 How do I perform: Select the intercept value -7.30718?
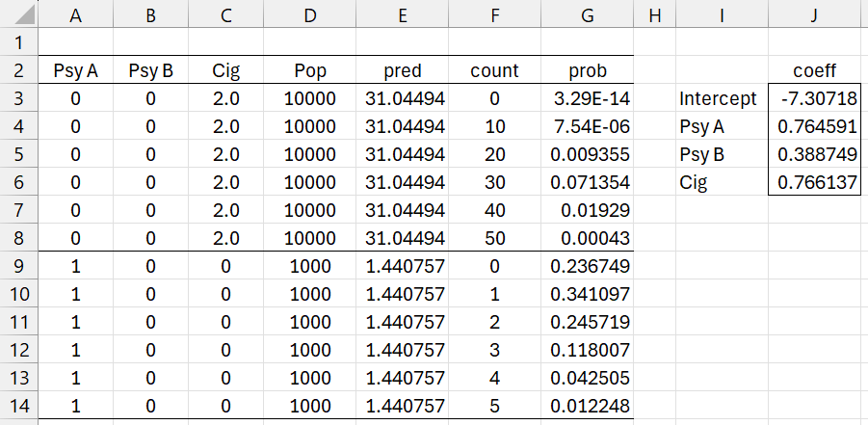(x=815, y=98)
